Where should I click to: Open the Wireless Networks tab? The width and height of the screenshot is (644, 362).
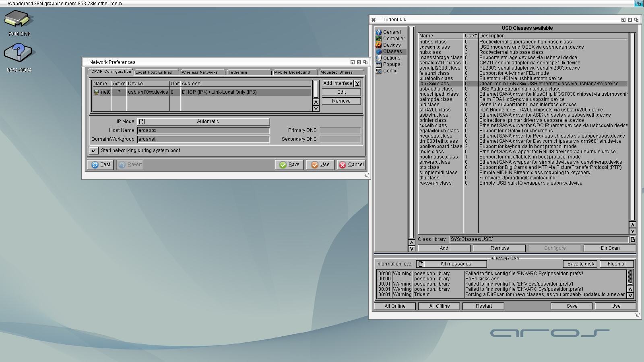[x=202, y=72]
